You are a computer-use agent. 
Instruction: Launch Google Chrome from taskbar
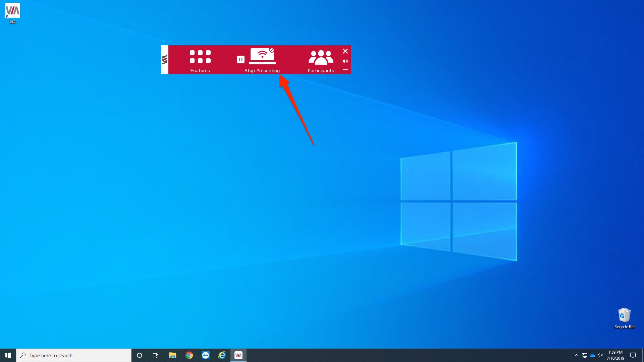pyautogui.click(x=189, y=355)
